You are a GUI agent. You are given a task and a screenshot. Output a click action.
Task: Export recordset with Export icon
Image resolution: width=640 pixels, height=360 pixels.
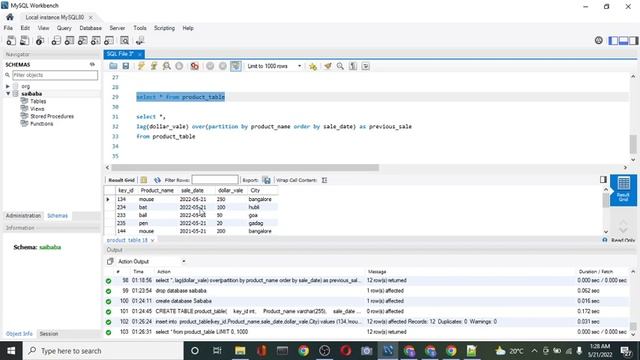266,180
